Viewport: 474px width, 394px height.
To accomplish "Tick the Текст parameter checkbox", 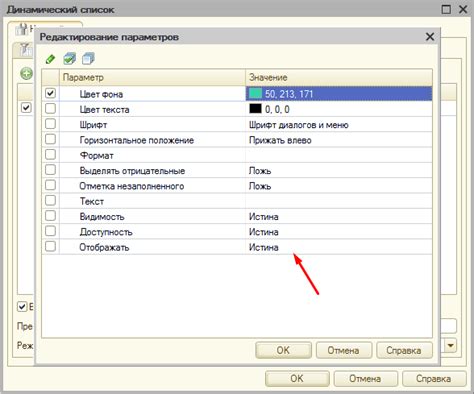I will [x=50, y=201].
